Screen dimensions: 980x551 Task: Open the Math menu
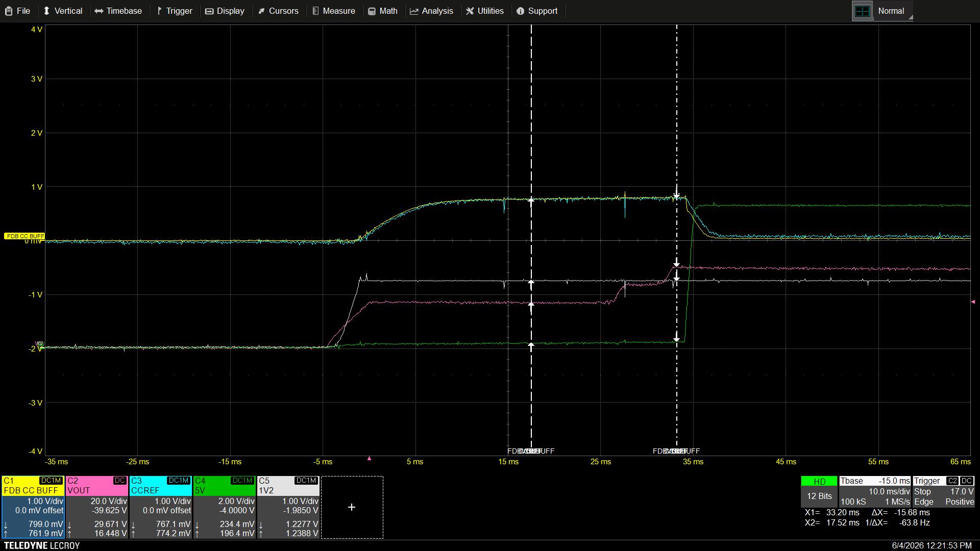point(383,11)
